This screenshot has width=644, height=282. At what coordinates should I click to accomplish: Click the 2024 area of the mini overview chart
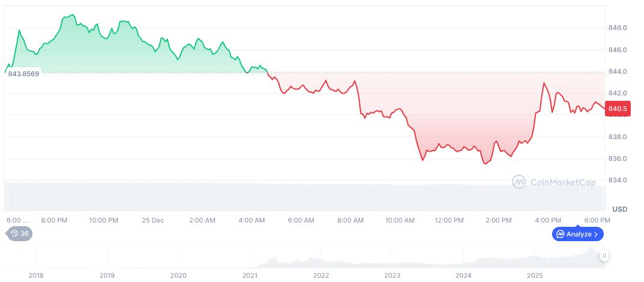464,262
